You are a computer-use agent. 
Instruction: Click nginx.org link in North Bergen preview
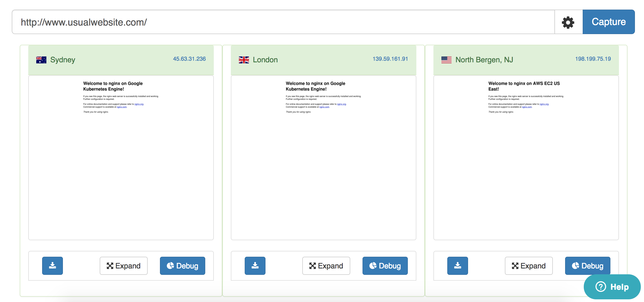(544, 104)
